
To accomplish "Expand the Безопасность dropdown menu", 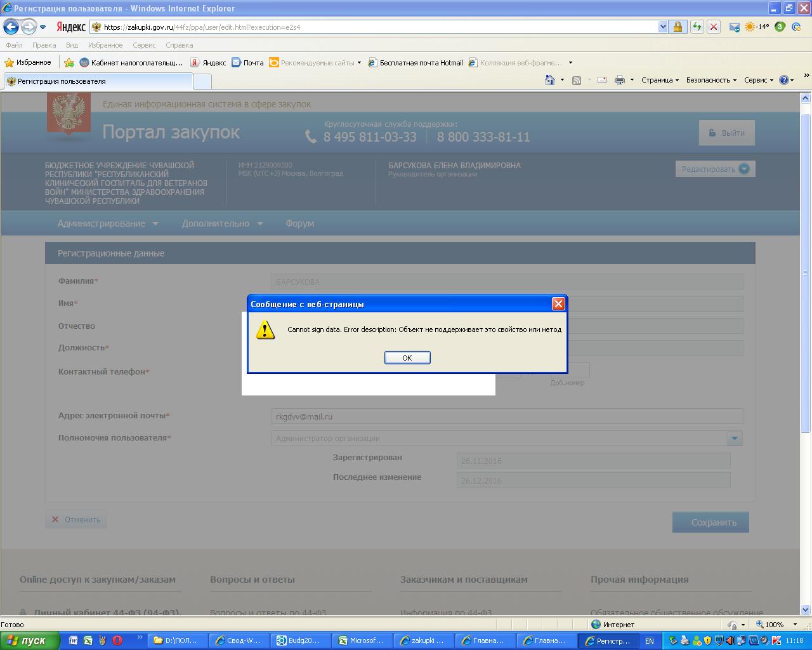I will (x=711, y=80).
